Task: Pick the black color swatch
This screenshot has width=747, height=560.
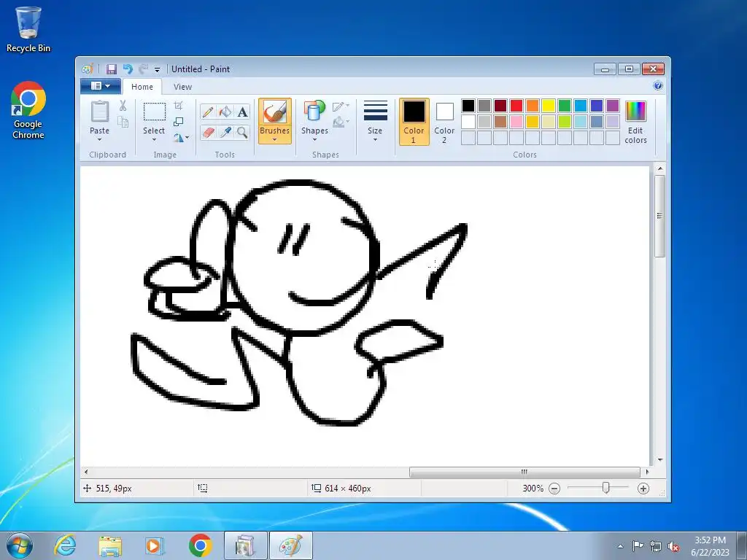Action: pos(468,106)
